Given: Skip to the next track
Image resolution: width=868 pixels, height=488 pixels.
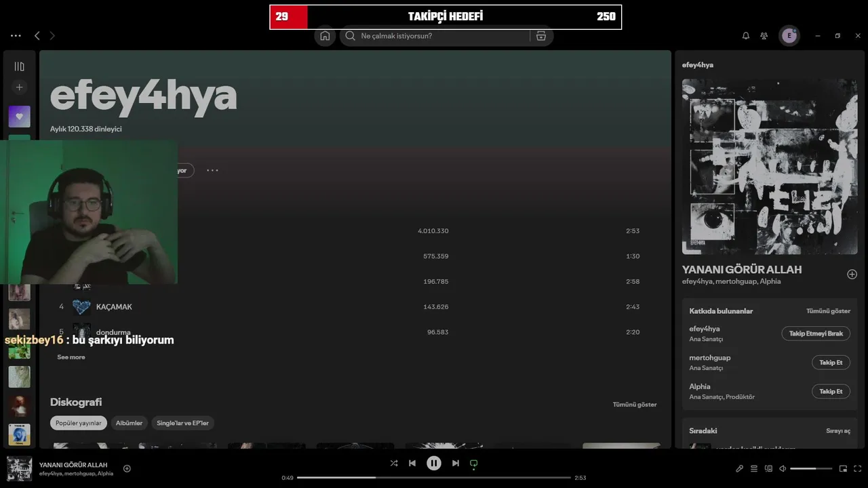Looking at the screenshot, I should [456, 464].
